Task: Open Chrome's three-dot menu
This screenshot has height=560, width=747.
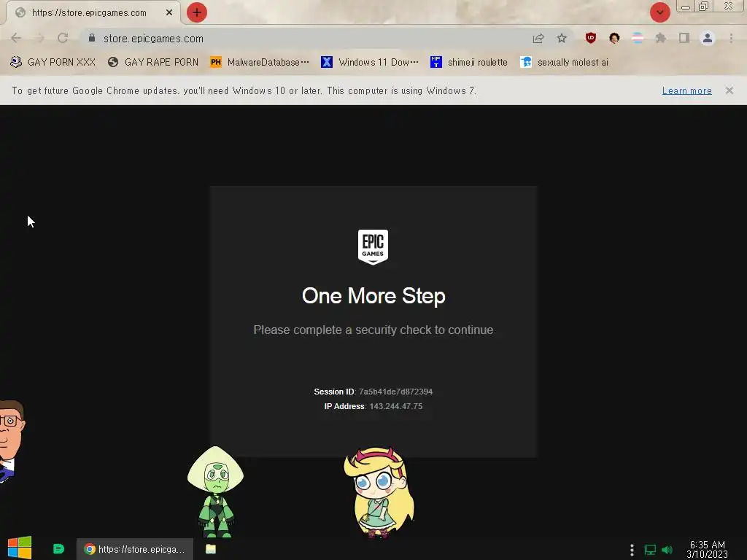Action: 731,38
